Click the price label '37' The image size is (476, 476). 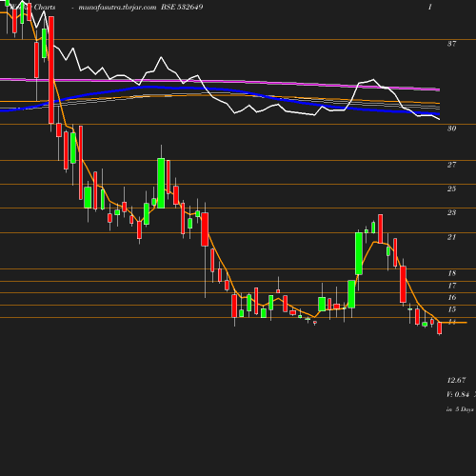tap(451, 44)
